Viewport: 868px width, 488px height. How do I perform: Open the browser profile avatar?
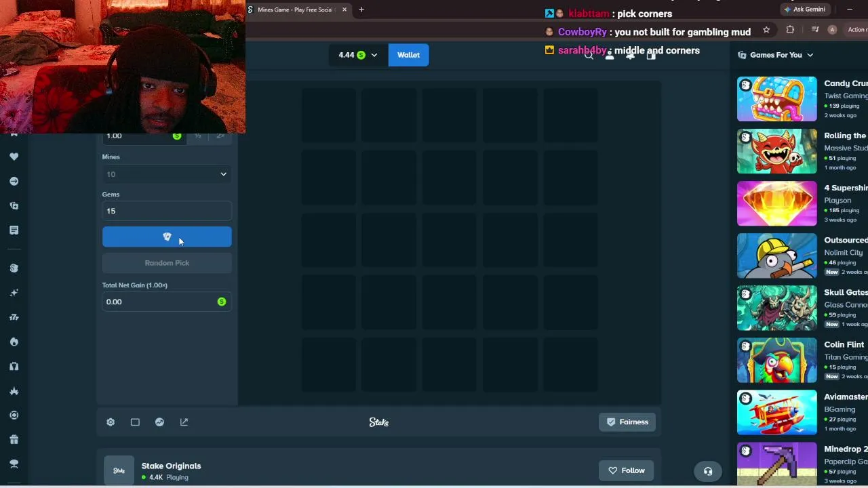pyautogui.click(x=832, y=30)
